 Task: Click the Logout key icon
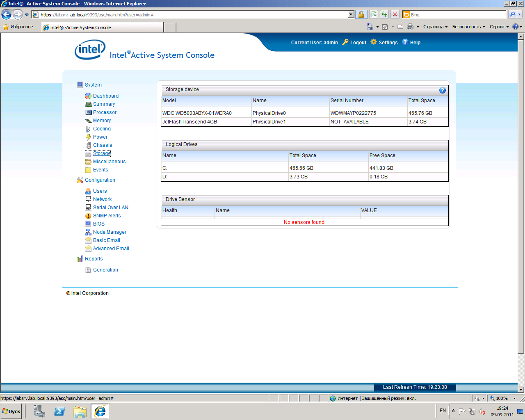click(x=345, y=42)
